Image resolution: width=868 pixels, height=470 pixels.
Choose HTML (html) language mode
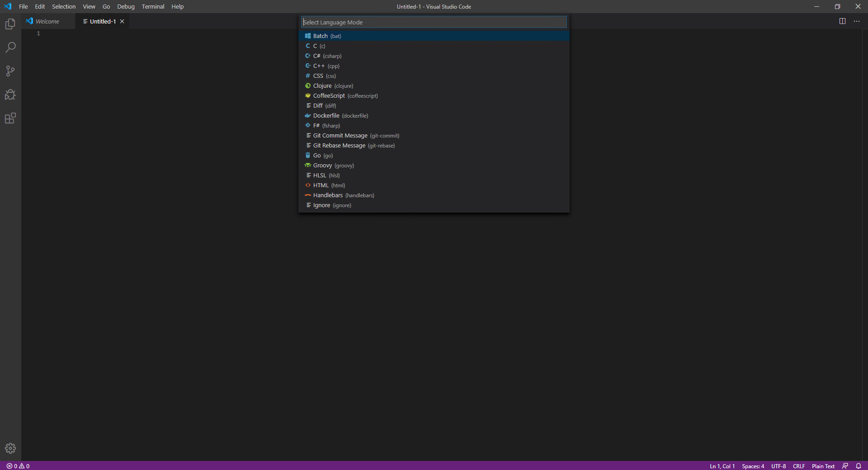click(434, 185)
